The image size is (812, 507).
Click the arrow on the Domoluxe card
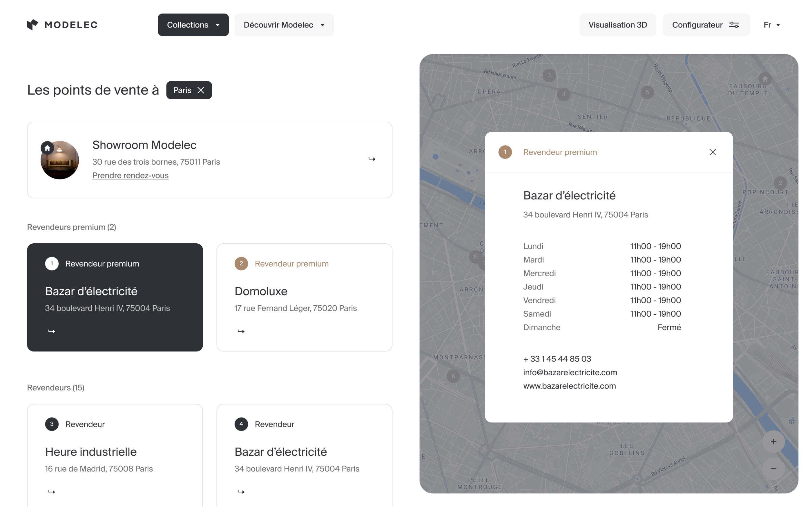[x=241, y=331]
